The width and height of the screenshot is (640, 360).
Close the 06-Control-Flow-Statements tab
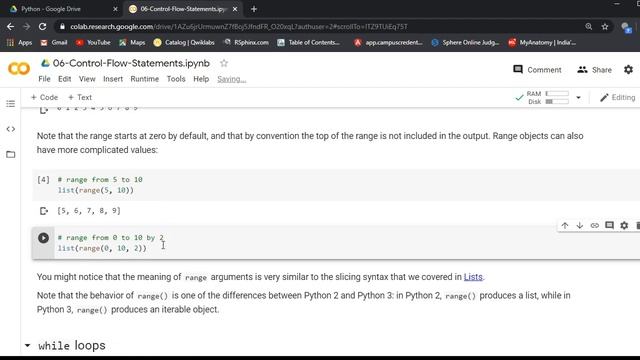click(235, 9)
